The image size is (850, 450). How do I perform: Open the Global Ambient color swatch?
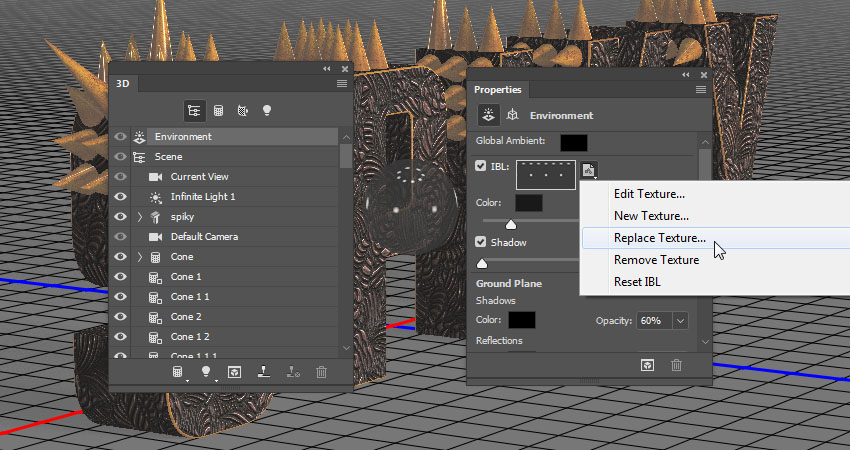[574, 143]
